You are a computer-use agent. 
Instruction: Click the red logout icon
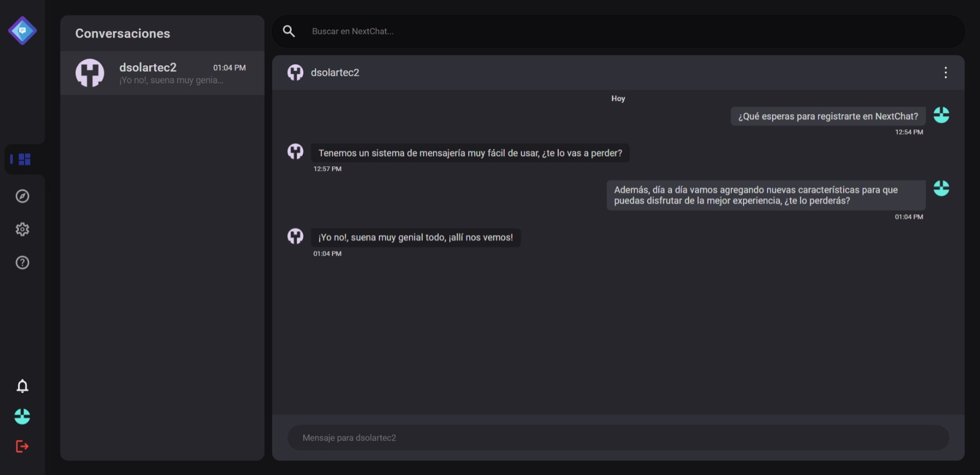click(22, 447)
